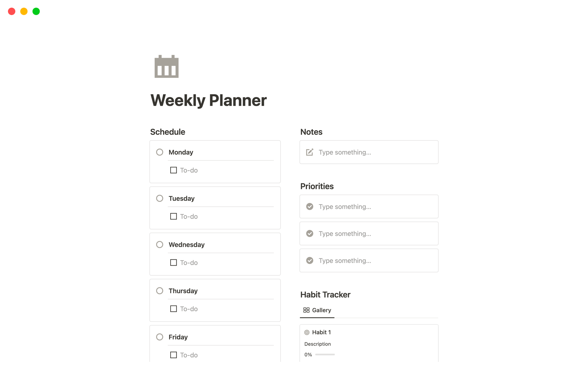This screenshot has width=588, height=368.
Task: Click the Habit 1 target icon
Action: click(307, 332)
